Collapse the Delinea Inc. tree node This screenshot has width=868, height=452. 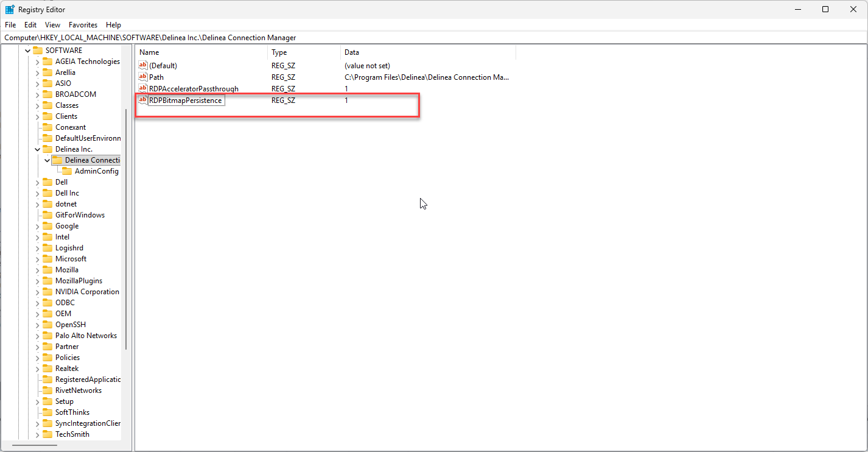click(x=38, y=149)
